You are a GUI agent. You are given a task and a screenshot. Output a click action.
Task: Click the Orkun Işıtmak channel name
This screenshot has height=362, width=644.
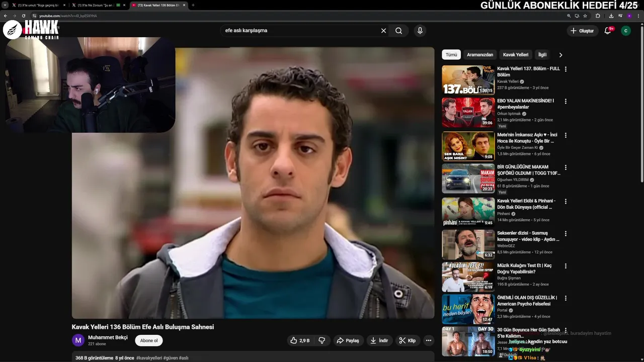click(x=509, y=114)
